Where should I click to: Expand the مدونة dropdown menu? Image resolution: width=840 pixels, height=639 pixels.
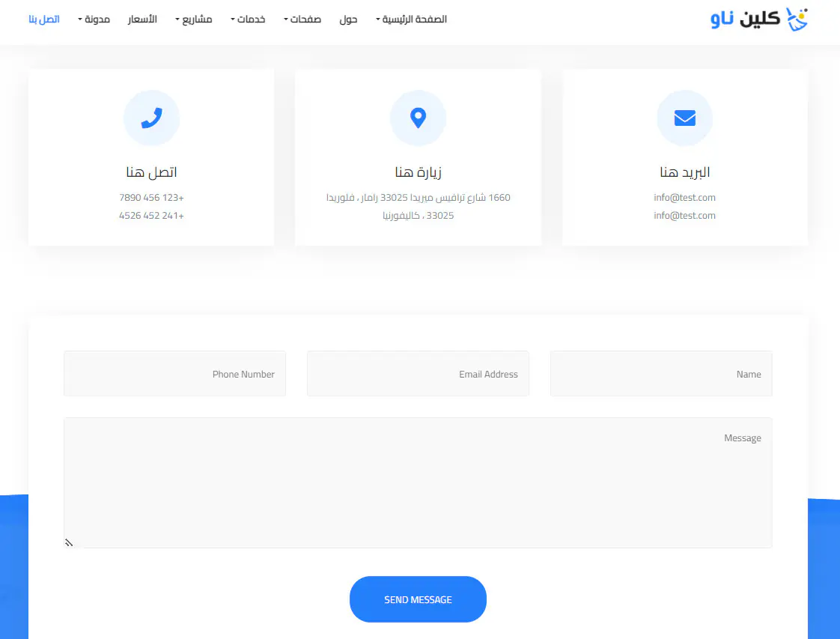point(94,19)
